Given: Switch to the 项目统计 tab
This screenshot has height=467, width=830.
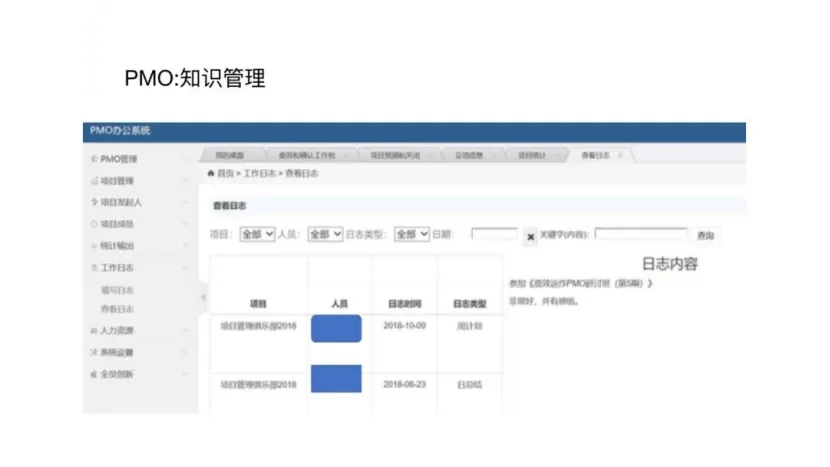Looking at the screenshot, I should point(531,155).
